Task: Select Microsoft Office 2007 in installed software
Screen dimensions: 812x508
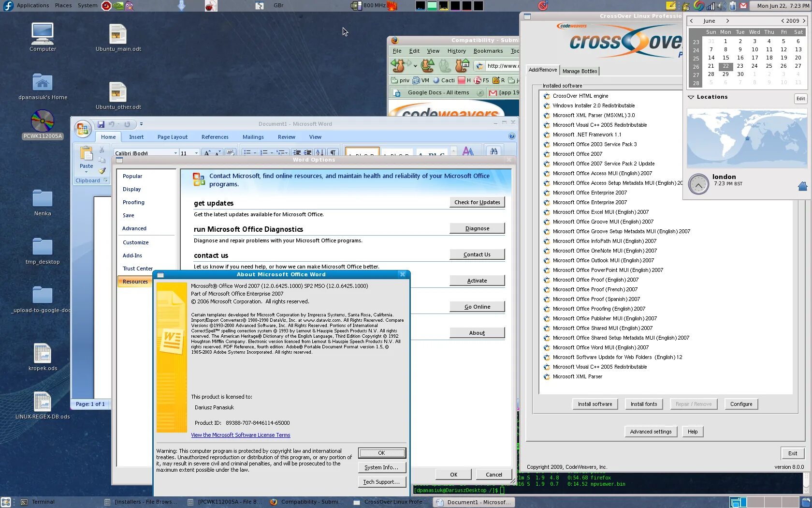Action: pyautogui.click(x=578, y=154)
